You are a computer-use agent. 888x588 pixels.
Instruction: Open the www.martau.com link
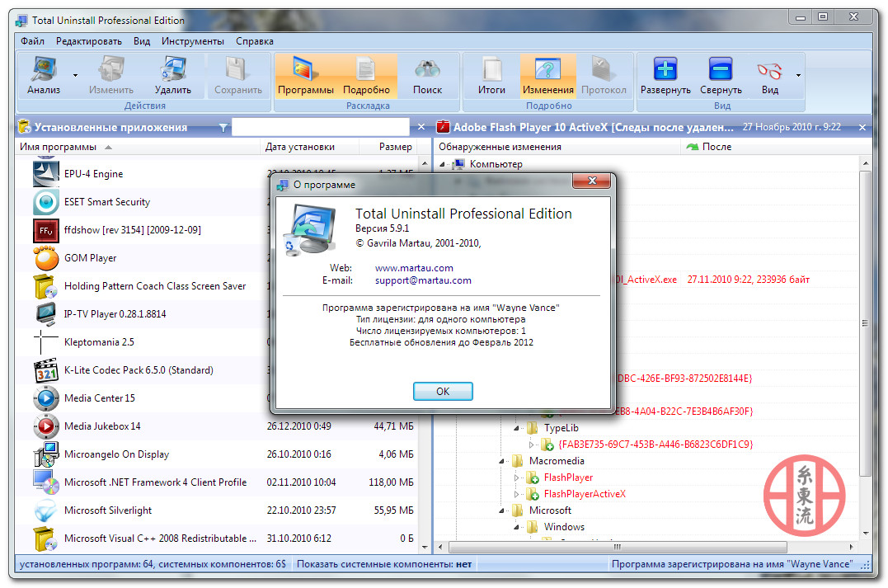click(x=414, y=268)
